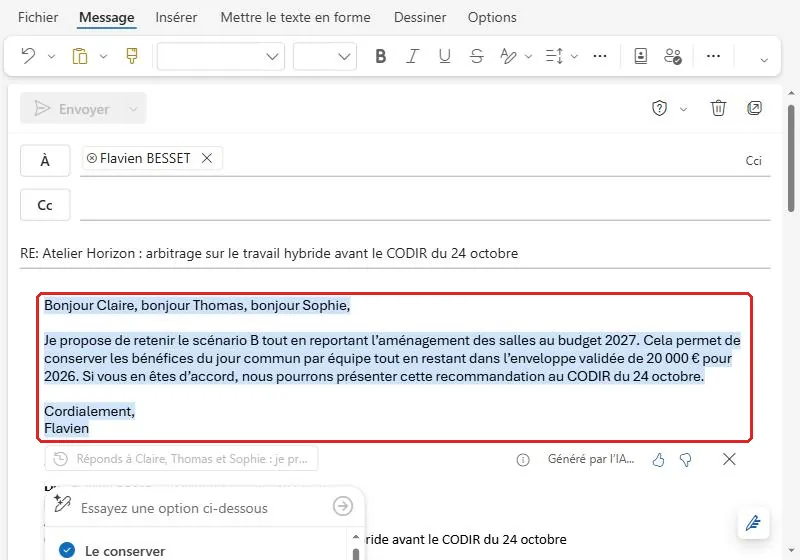
Task: Click the text highlight/styles pen icon
Action: click(x=508, y=56)
